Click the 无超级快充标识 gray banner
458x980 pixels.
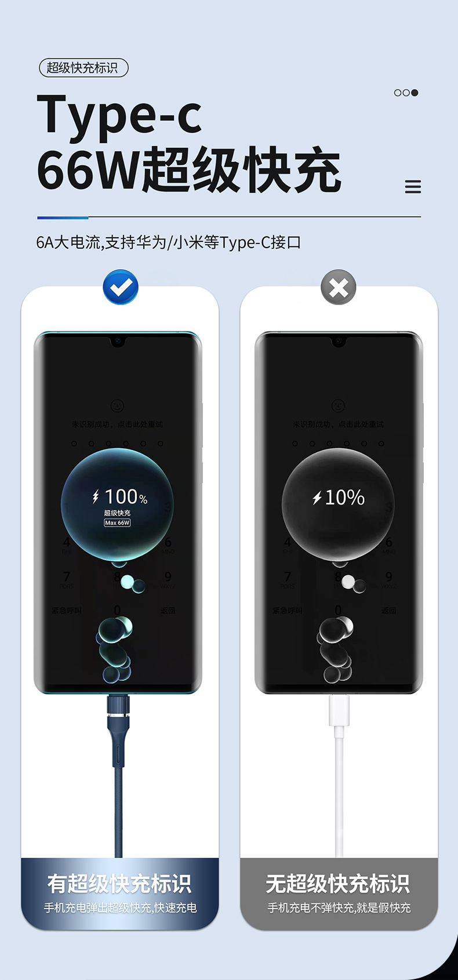pyautogui.click(x=339, y=894)
